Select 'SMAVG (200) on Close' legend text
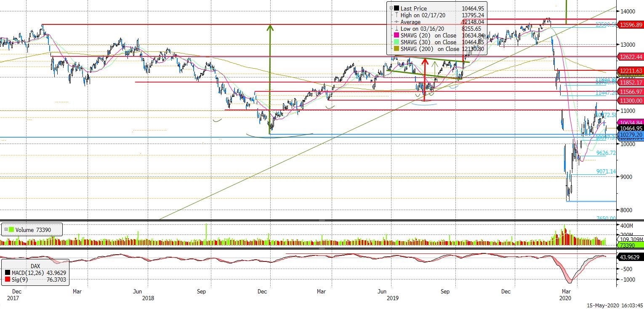644x309 pixels. (430, 49)
